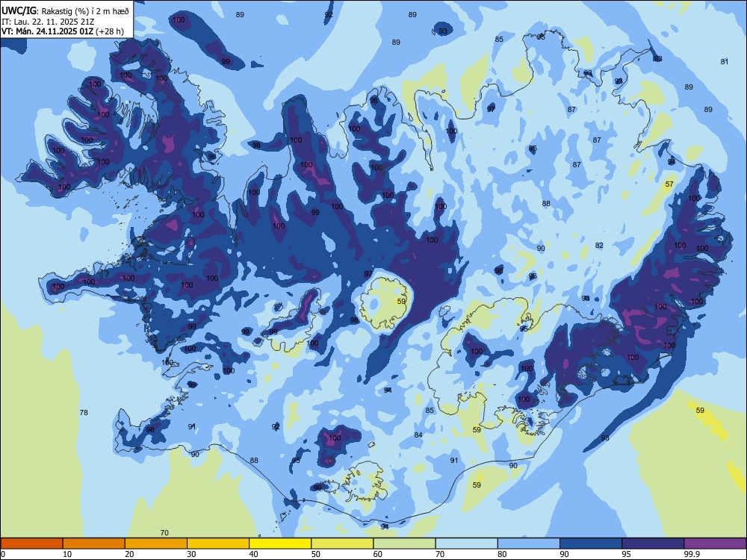
Task: Click the title text 'Rakastig (%) í 2 m hæð'
Action: [85, 11]
